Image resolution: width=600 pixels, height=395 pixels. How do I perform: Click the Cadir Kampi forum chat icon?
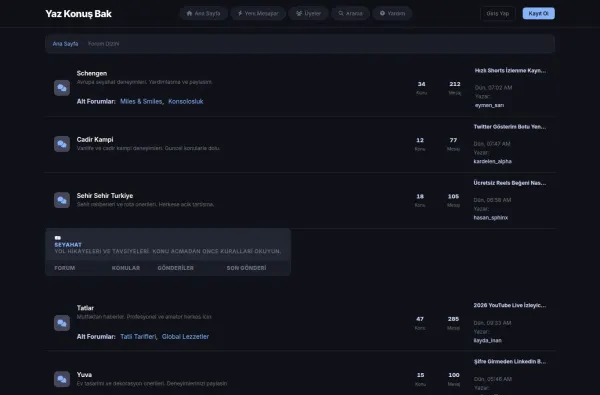(62, 144)
